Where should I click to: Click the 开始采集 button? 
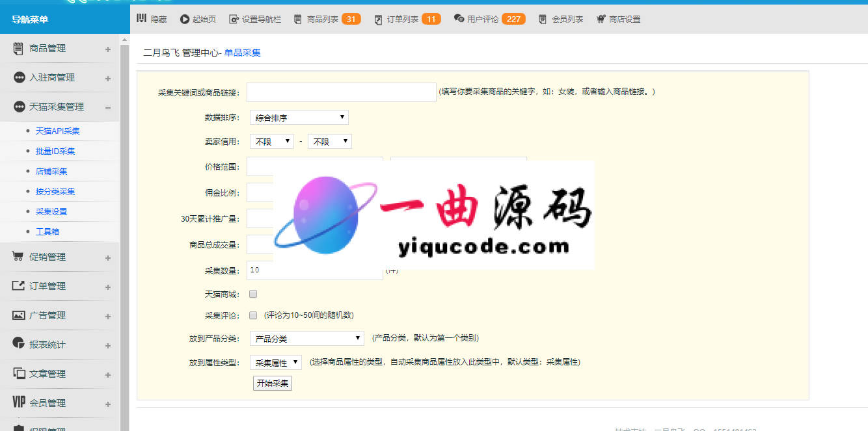tap(273, 383)
